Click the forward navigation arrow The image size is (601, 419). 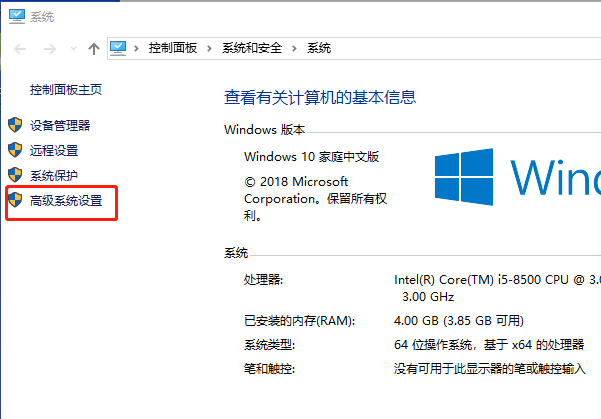(x=49, y=49)
